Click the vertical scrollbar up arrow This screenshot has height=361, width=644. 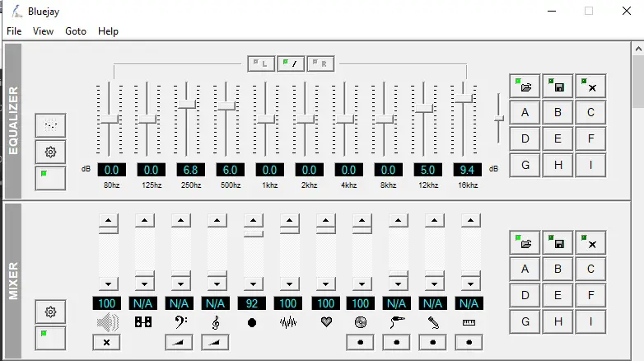click(x=638, y=49)
